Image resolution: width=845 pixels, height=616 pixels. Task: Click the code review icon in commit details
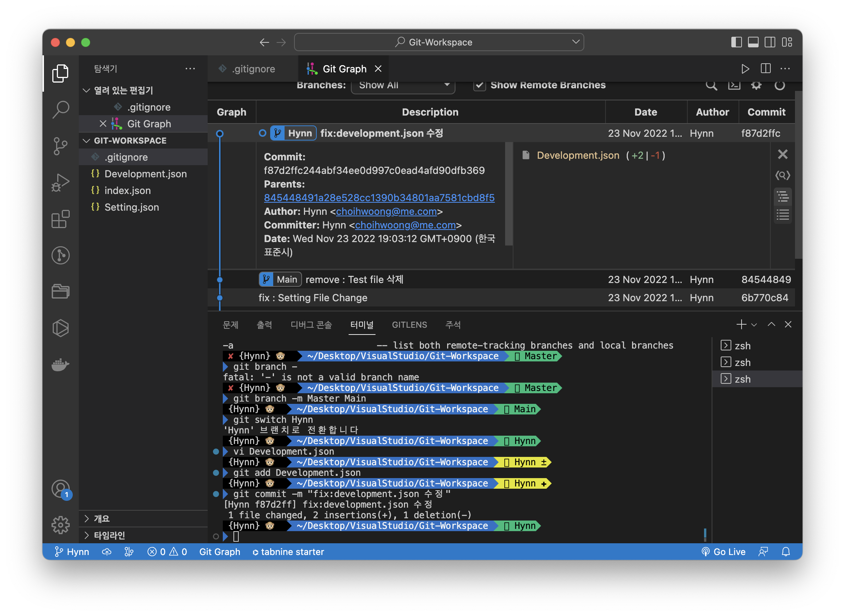coord(782,175)
